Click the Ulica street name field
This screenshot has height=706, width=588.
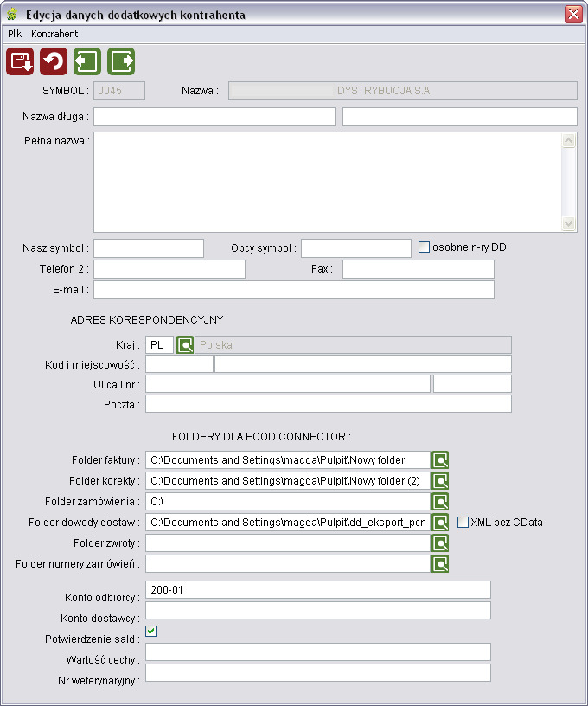[x=288, y=384]
